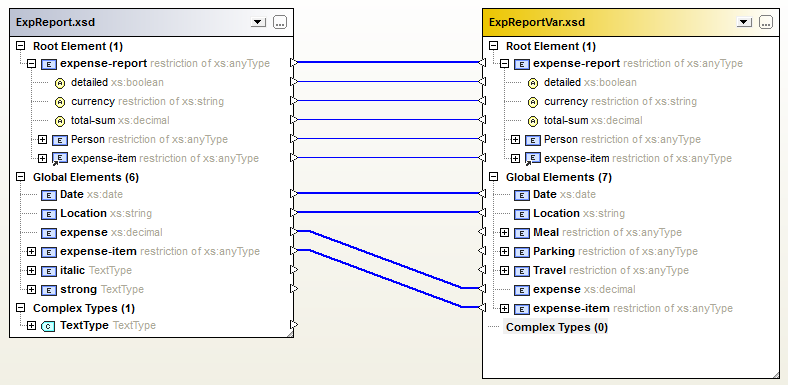
Task: Expand root expense-item reference in ExpReport.xsd
Action: [42, 158]
